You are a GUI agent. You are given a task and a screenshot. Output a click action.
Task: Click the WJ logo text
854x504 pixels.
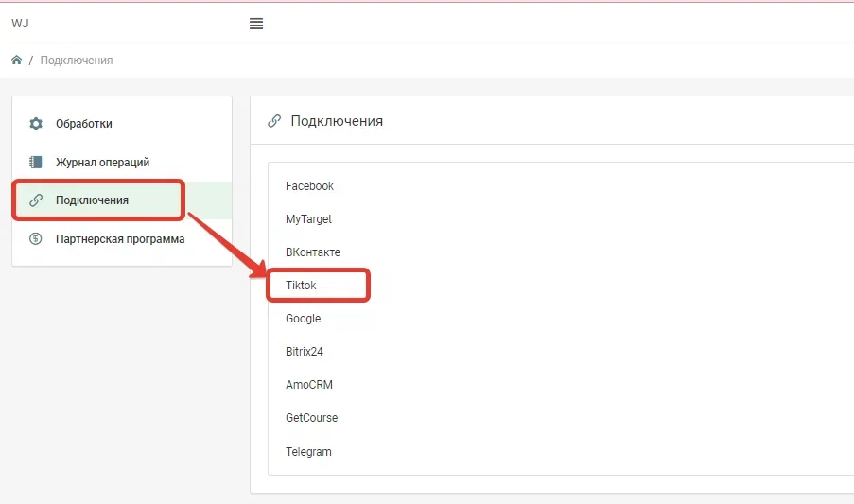point(20,24)
